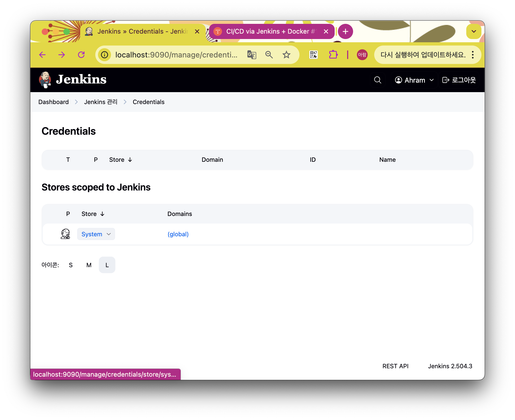Click the Domain column header
The width and height of the screenshot is (515, 420).
[212, 160]
